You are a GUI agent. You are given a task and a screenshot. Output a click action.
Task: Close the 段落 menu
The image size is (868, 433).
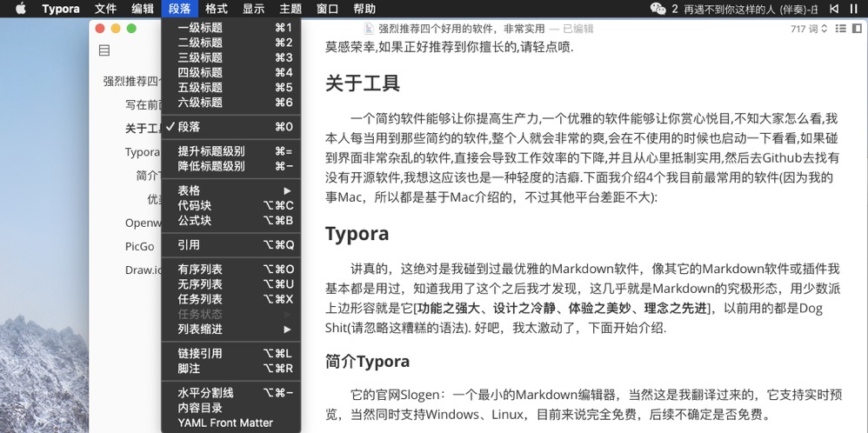click(180, 9)
